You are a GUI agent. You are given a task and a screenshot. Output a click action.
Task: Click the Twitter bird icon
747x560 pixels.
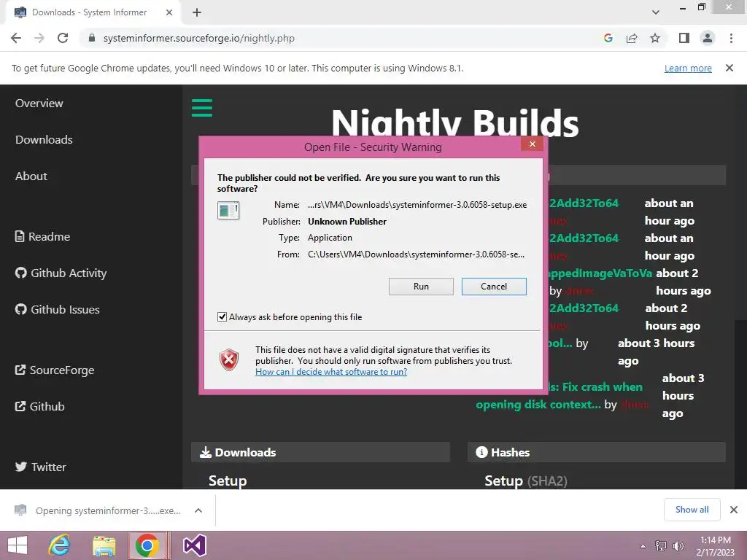coord(21,467)
